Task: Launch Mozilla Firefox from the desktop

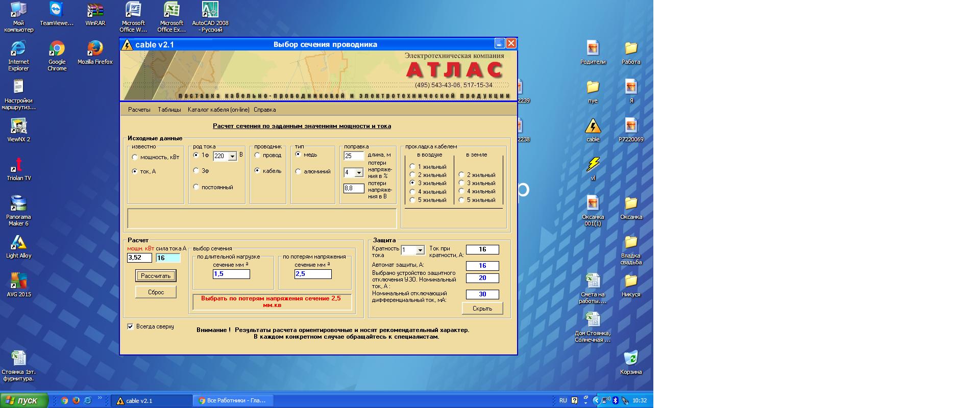Action: [95, 53]
